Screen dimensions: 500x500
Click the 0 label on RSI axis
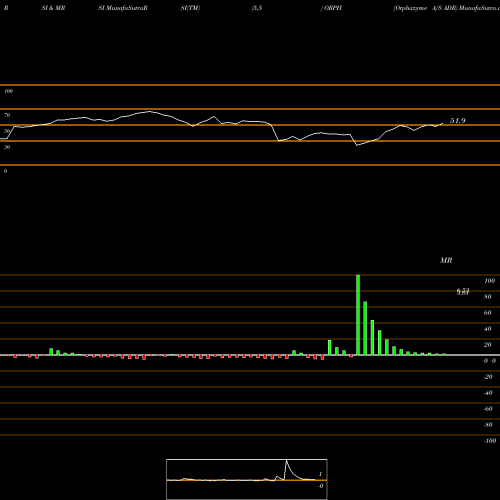click(5, 171)
